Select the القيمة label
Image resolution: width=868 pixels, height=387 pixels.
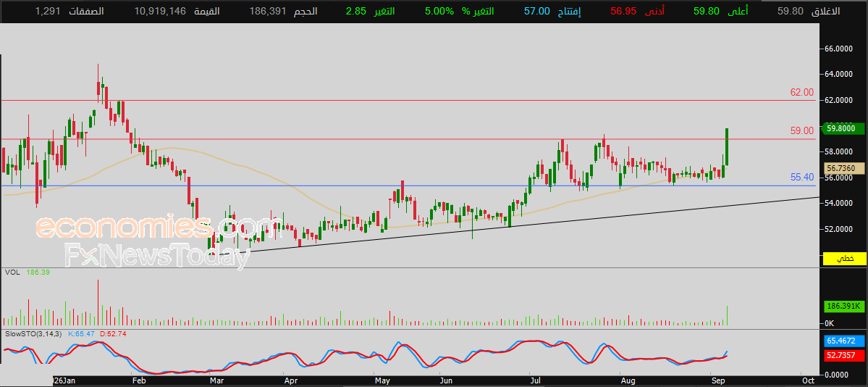tap(208, 11)
